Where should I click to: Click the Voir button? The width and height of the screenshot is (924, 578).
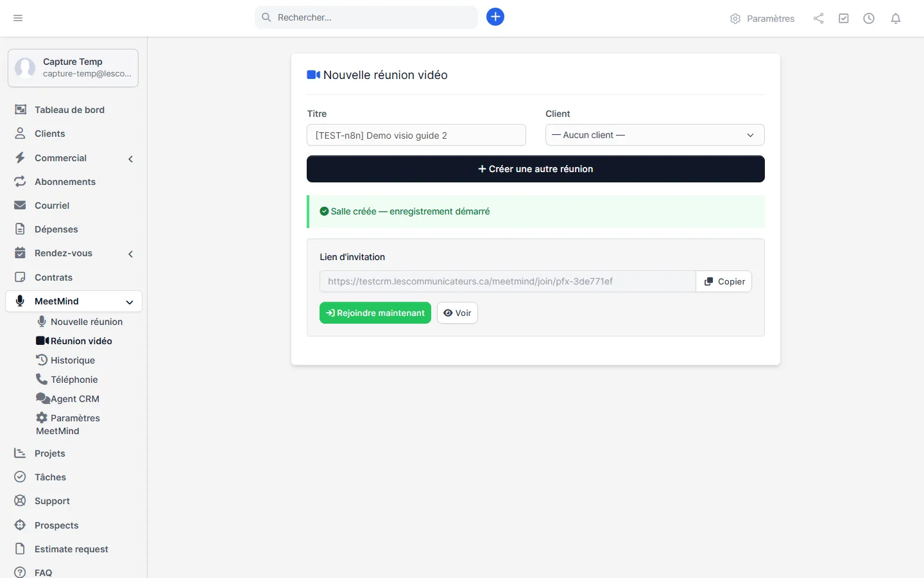[x=458, y=313]
